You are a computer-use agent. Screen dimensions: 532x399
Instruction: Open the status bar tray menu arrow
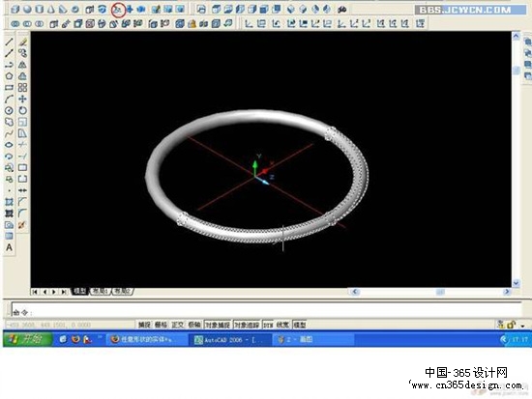pyautogui.click(x=523, y=326)
